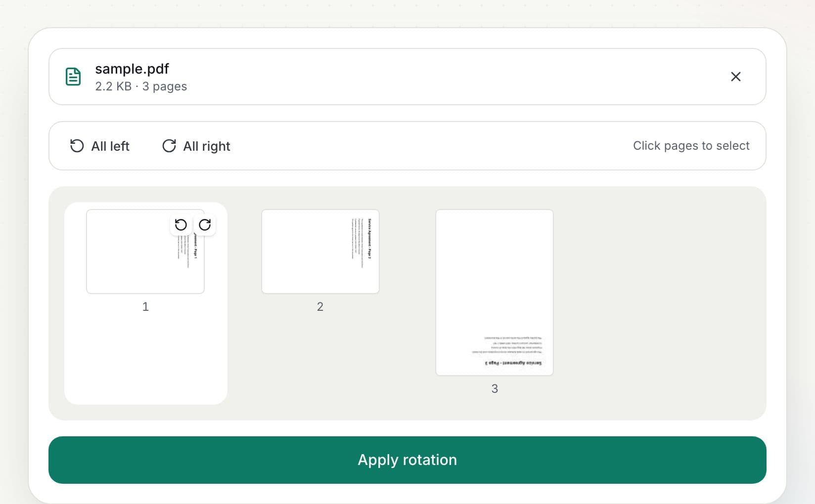815x504 pixels.
Task: Select the page 2 thumbnail
Action: pos(320,252)
